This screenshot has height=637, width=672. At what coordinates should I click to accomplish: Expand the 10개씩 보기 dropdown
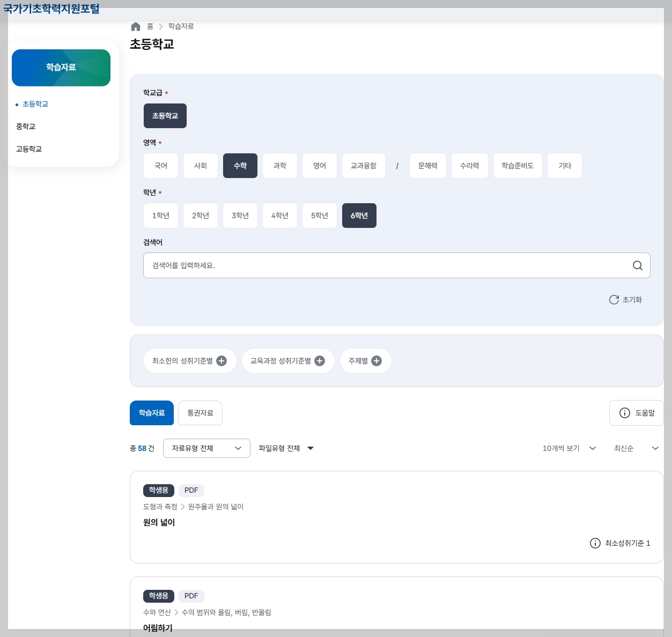point(570,448)
